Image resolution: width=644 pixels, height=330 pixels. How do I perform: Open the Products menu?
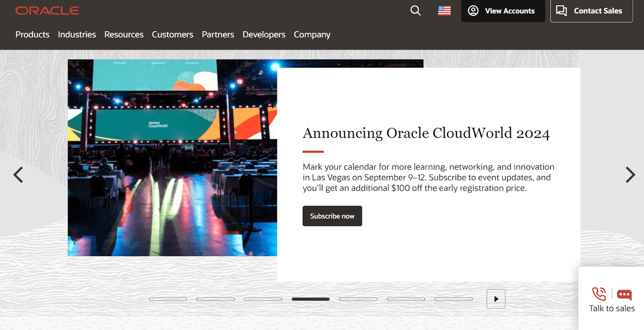pos(33,35)
